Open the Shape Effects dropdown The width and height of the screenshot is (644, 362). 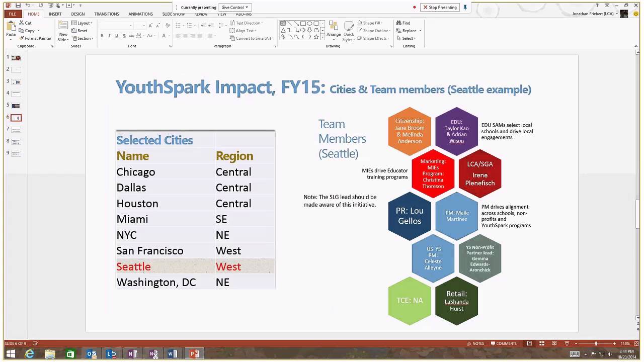click(x=373, y=38)
